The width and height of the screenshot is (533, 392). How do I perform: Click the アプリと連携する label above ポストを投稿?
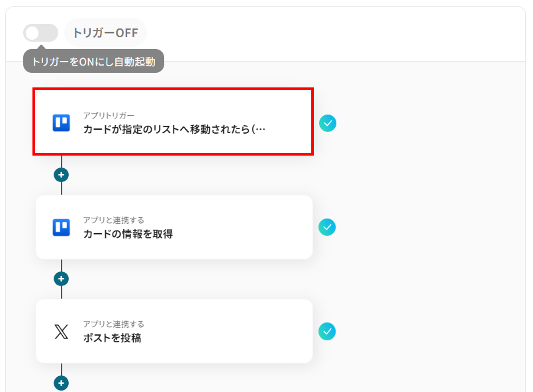(x=113, y=324)
